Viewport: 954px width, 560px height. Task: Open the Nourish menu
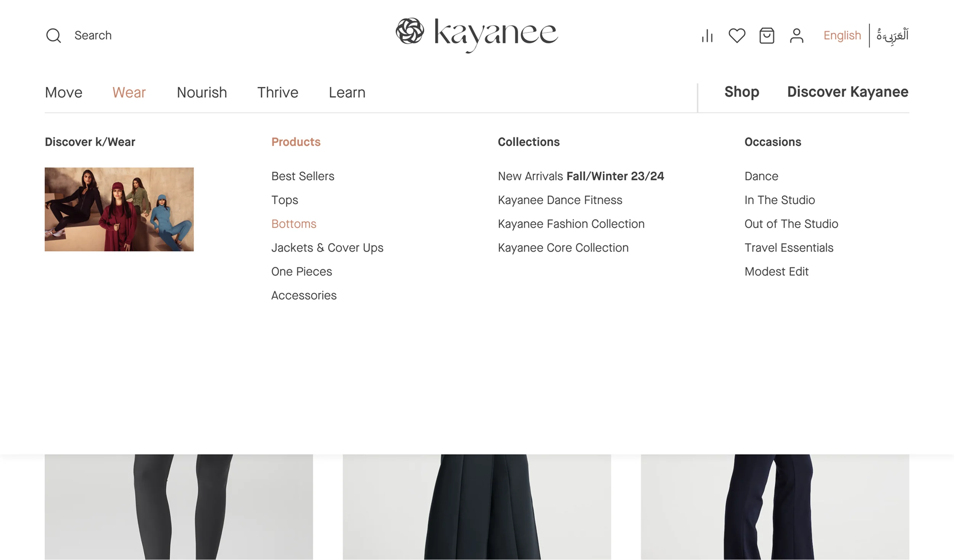click(x=202, y=93)
